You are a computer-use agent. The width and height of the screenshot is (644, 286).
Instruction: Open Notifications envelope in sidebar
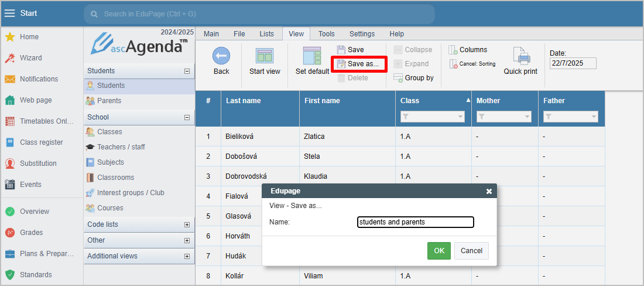pos(10,79)
